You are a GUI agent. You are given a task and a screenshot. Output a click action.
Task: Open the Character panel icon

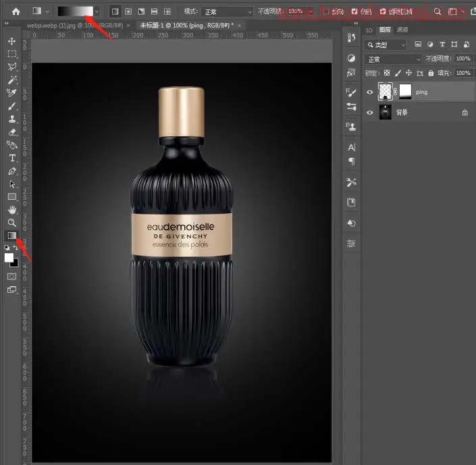(x=351, y=148)
